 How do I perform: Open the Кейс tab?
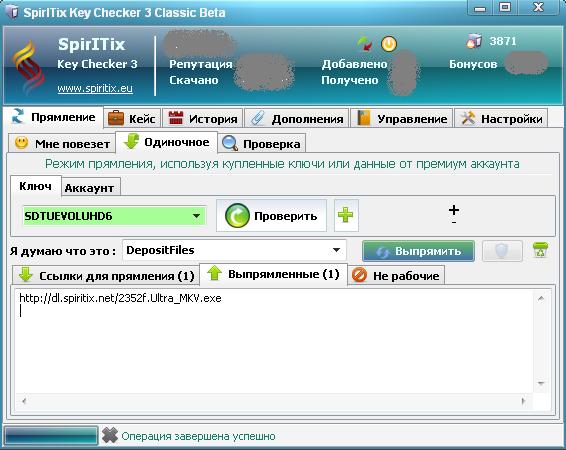132,118
